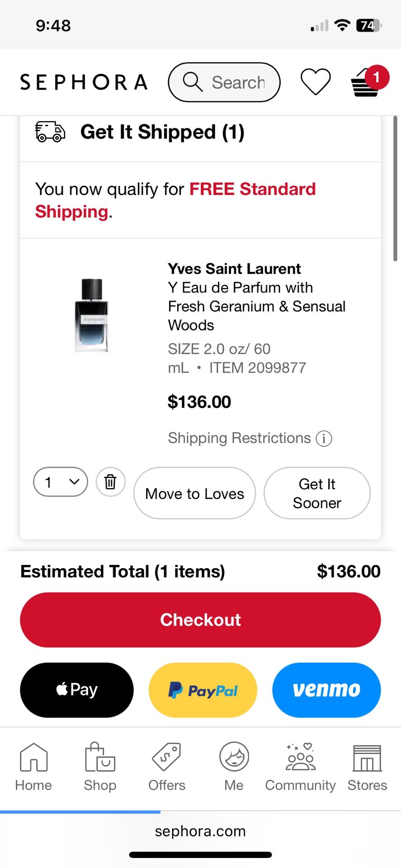Switch to the Community tab
The height and width of the screenshot is (868, 401).
pyautogui.click(x=300, y=766)
